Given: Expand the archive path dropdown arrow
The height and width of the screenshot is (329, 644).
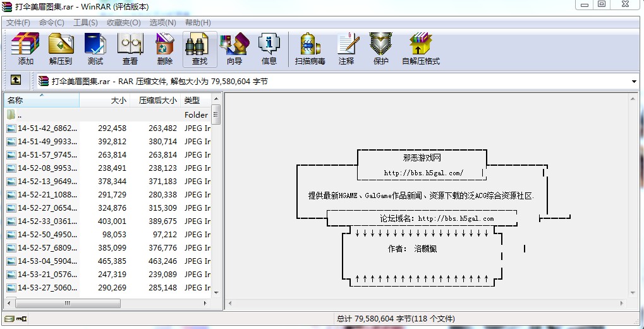Looking at the screenshot, I should coord(634,82).
